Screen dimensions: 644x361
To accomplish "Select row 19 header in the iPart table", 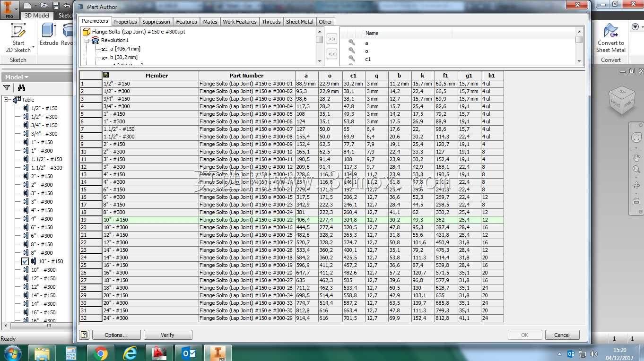I will coord(90,220).
